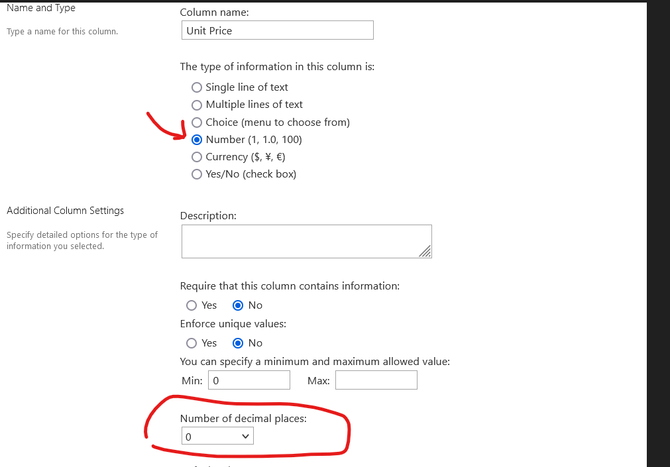Select the Number (1, 1.0, 100) type
Screen dimensions: 670x467
pyautogui.click(x=197, y=140)
